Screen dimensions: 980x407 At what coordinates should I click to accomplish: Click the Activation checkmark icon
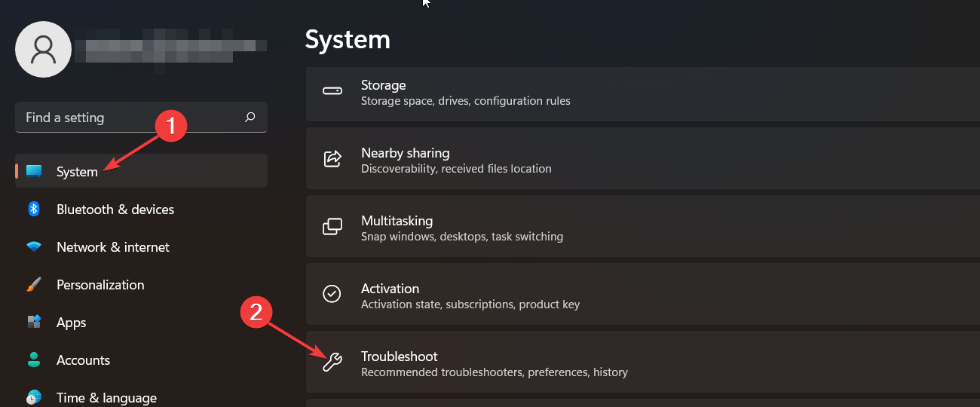[332, 294]
